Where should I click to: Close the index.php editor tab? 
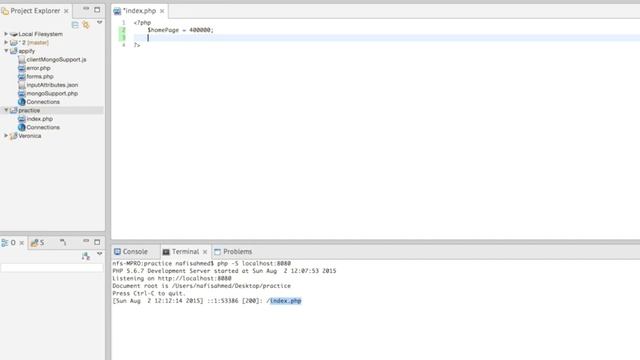(x=162, y=11)
